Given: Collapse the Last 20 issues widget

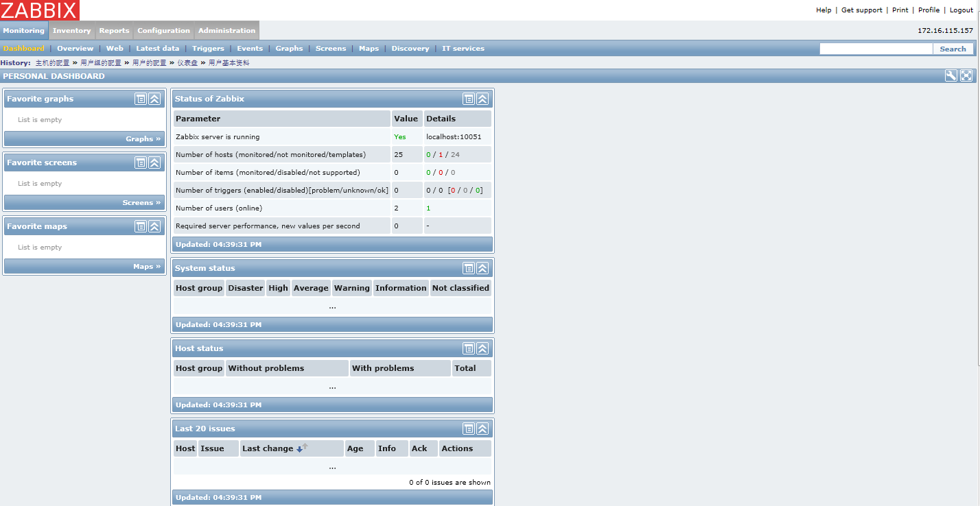Looking at the screenshot, I should [482, 429].
